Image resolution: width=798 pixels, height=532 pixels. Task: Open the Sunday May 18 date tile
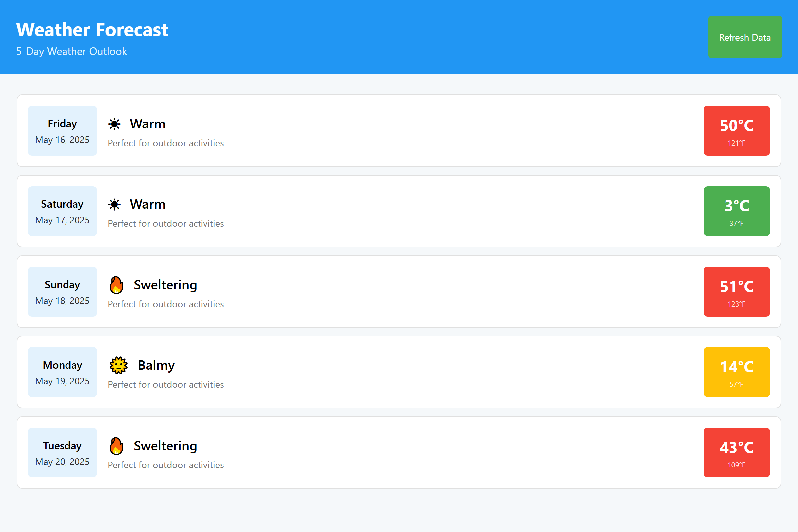pos(63,292)
